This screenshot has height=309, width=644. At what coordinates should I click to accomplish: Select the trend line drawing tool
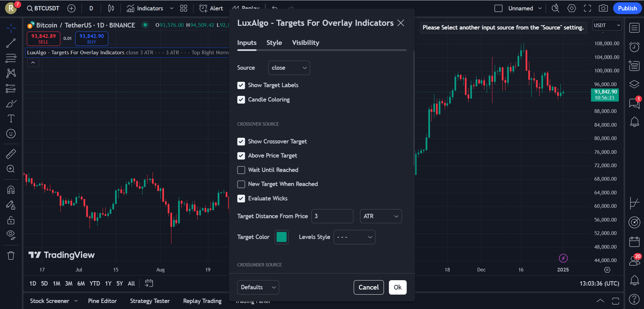pyautogui.click(x=11, y=43)
